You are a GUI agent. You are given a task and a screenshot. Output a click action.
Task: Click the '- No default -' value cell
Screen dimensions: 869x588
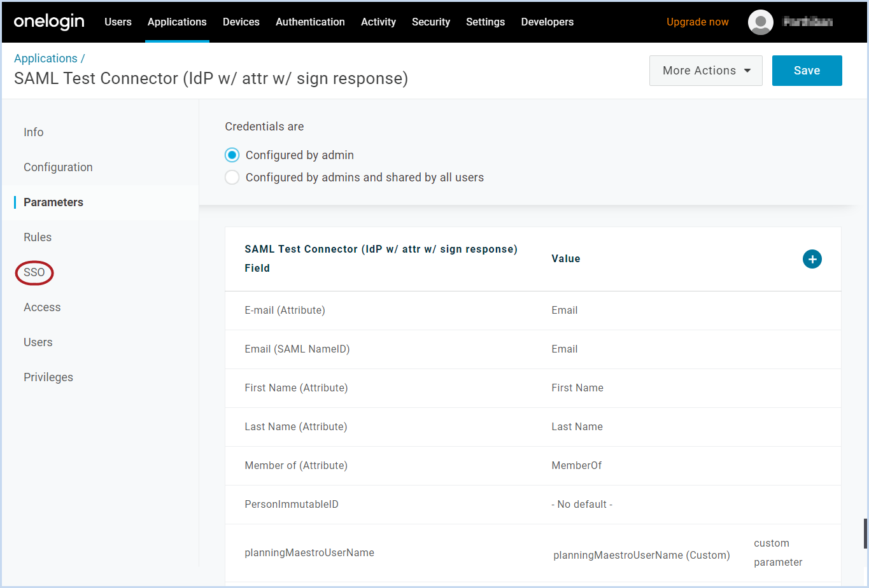582,505
